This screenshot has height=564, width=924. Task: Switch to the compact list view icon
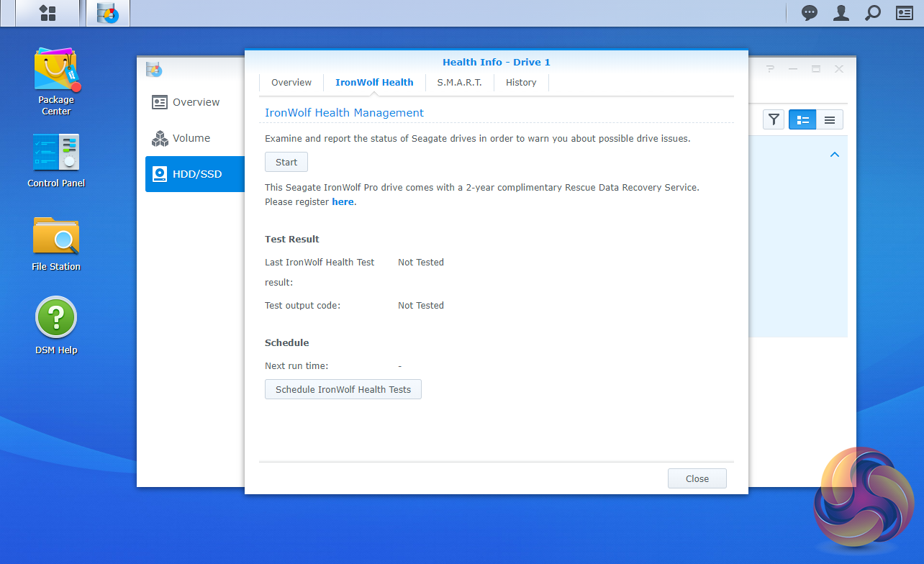coord(830,119)
